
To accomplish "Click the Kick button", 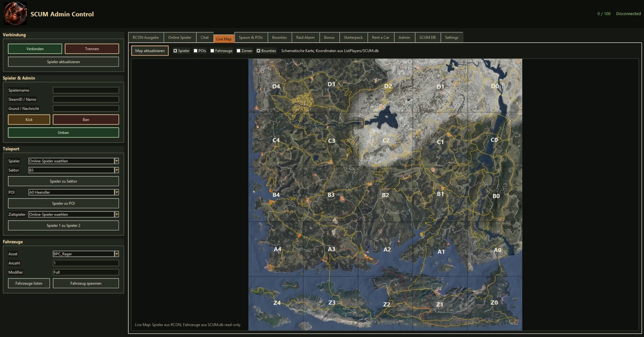I will point(29,120).
